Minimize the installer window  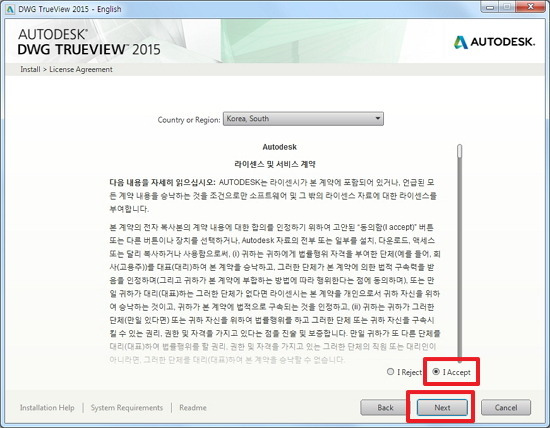[x=490, y=7]
